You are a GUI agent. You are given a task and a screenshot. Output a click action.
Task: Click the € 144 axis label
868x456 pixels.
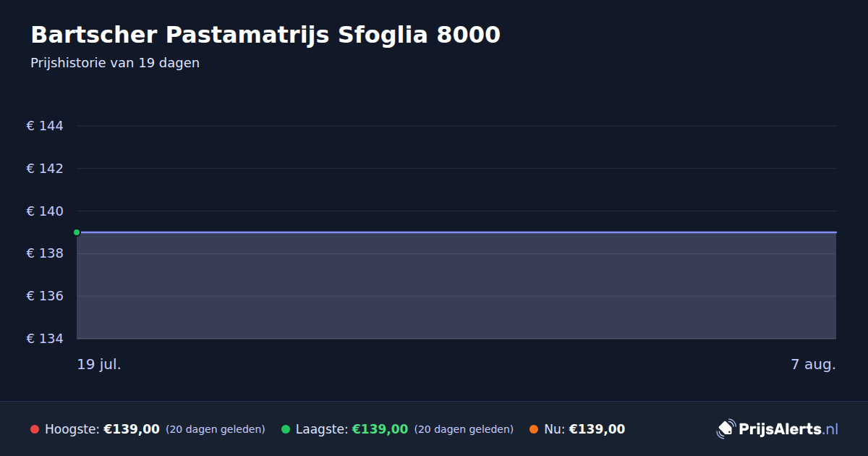(x=45, y=126)
